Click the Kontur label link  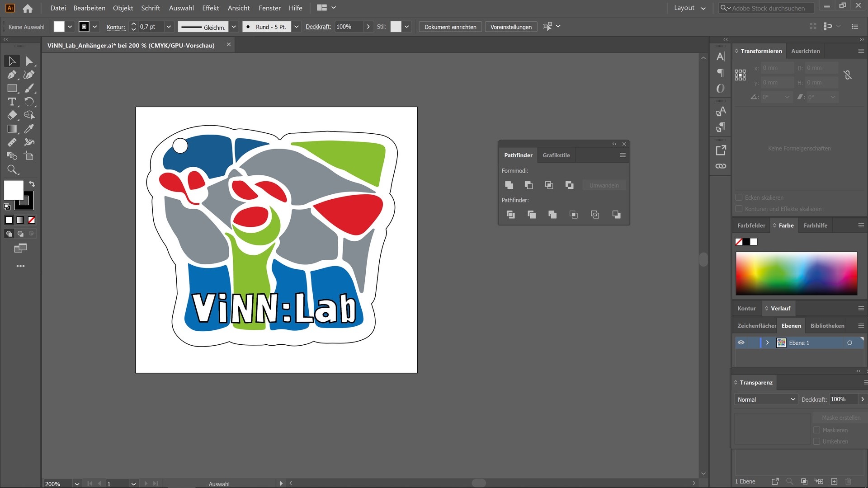point(116,27)
